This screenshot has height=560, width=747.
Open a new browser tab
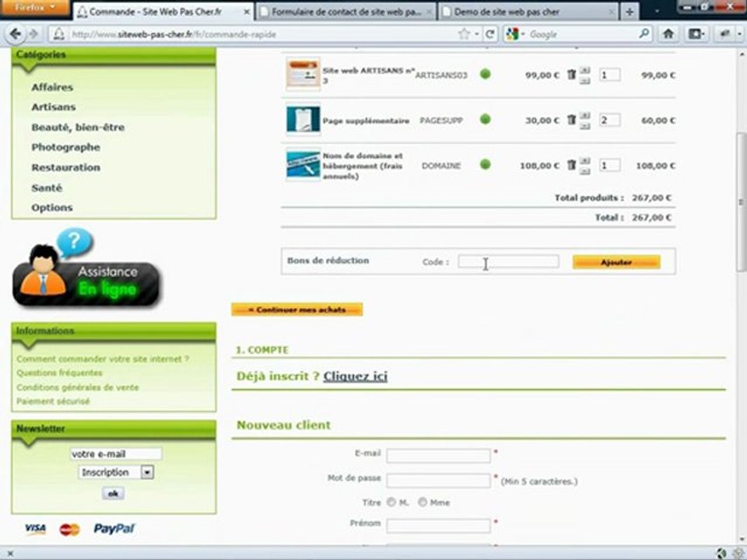pyautogui.click(x=630, y=12)
